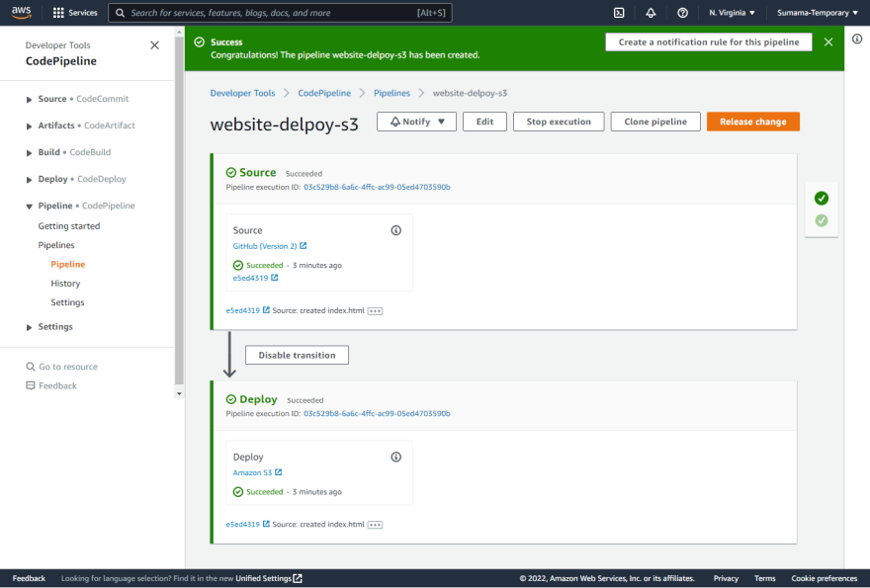Expand Artifacts CodeArtifact section
This screenshot has height=588, width=870.
point(29,126)
